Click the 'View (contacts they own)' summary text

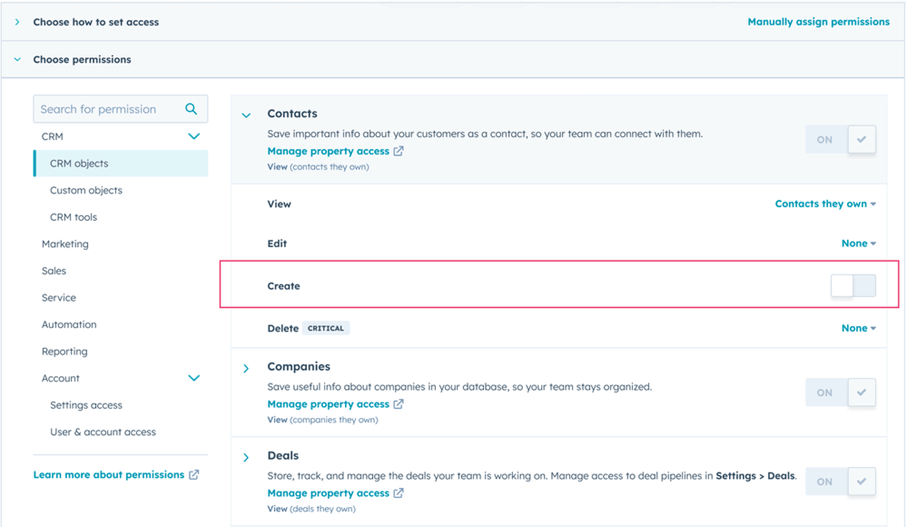click(318, 167)
